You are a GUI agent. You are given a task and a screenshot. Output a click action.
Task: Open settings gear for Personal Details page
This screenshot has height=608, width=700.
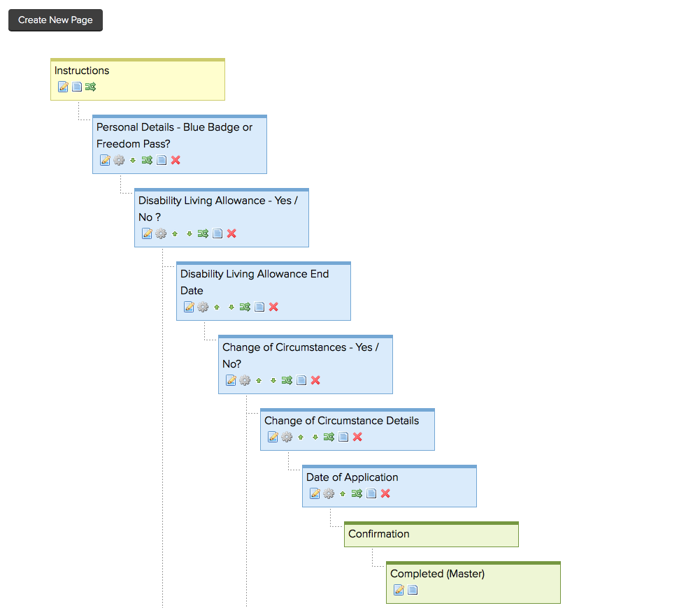coord(119,160)
